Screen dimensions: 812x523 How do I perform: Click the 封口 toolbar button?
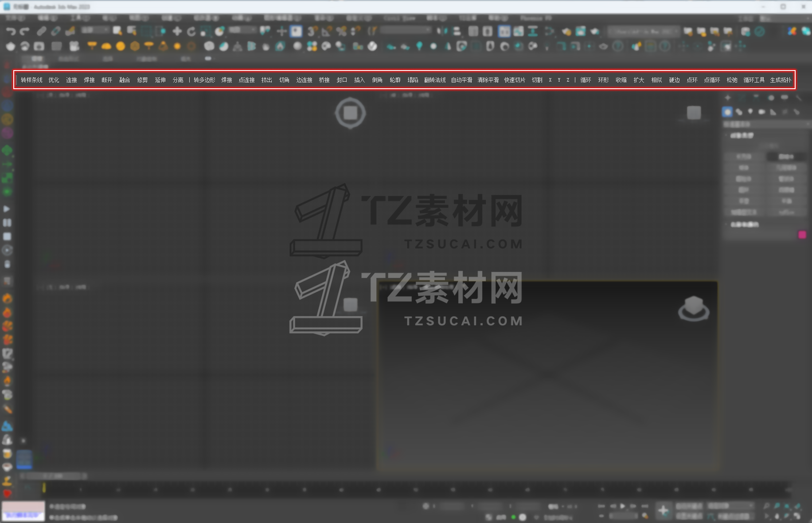(x=342, y=80)
